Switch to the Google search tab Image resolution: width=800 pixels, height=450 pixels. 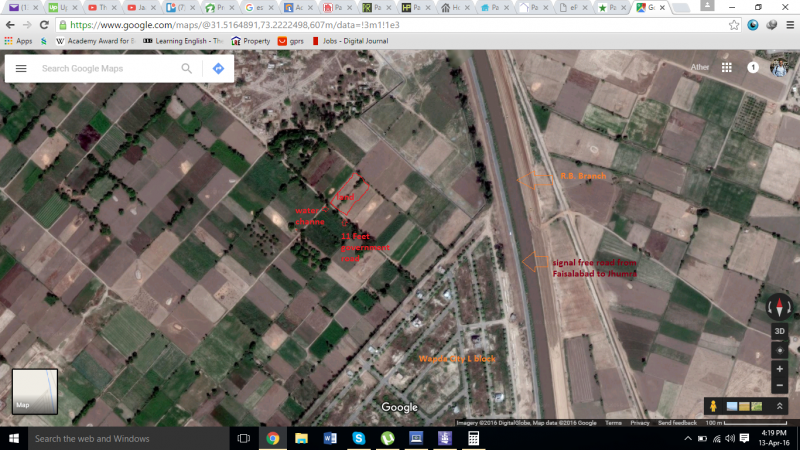[259, 7]
